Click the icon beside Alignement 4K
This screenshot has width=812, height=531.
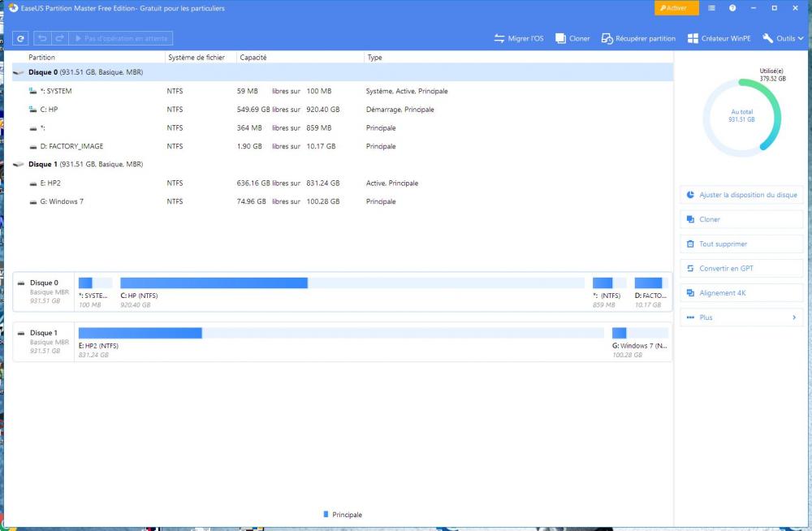tap(690, 292)
